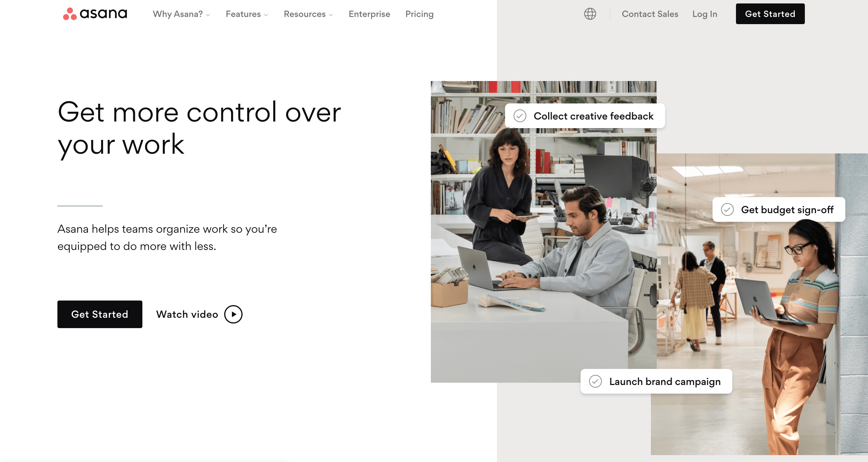This screenshot has width=868, height=462.
Task: Open the Resources dropdown chevron
Action: (331, 15)
